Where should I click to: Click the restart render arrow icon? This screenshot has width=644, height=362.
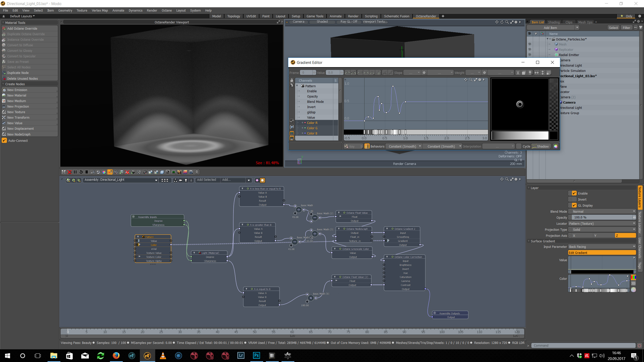click(x=81, y=172)
